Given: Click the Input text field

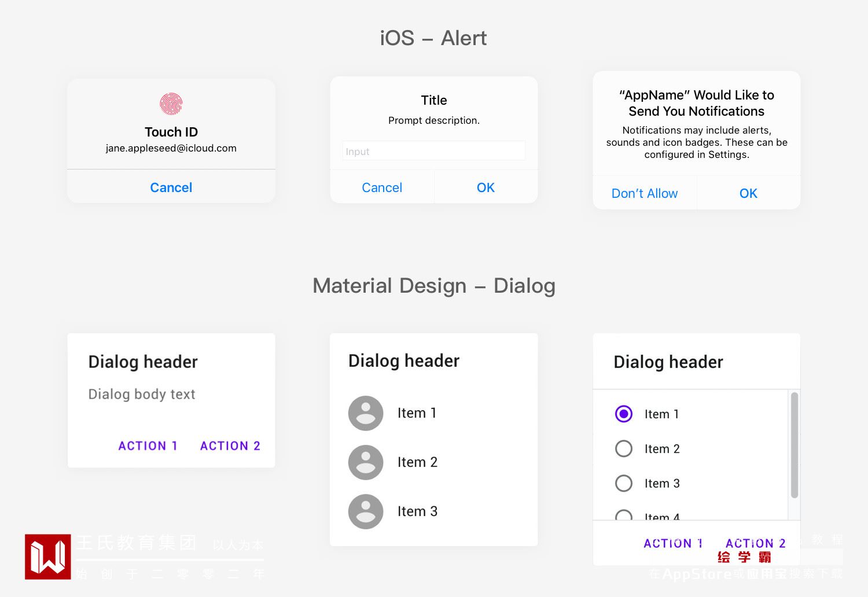Looking at the screenshot, I should coord(434,151).
